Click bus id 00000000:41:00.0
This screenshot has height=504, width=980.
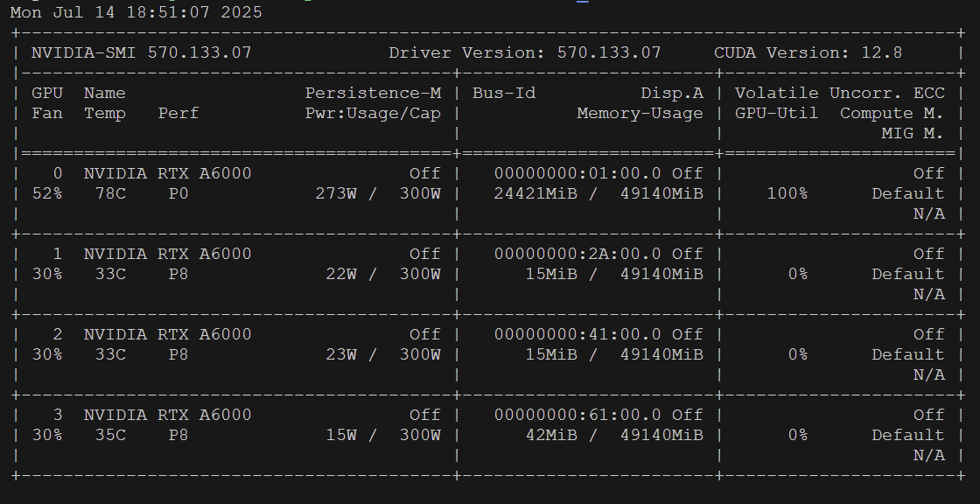click(x=577, y=334)
